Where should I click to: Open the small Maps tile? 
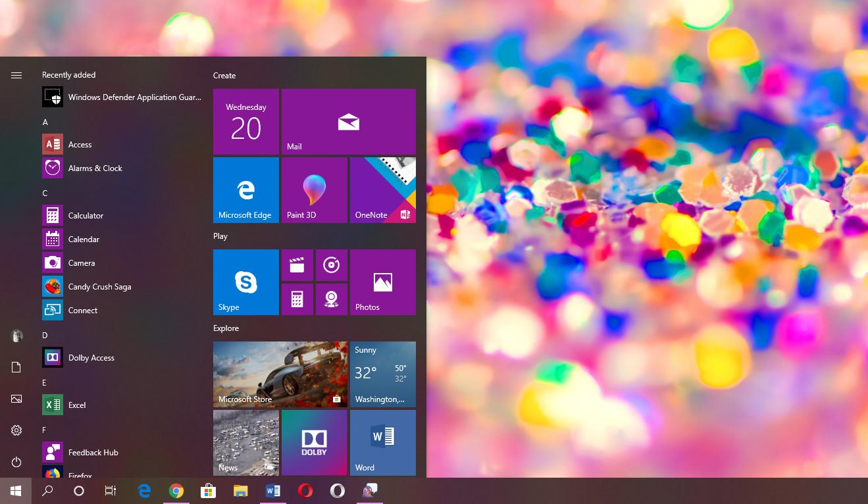(332, 299)
